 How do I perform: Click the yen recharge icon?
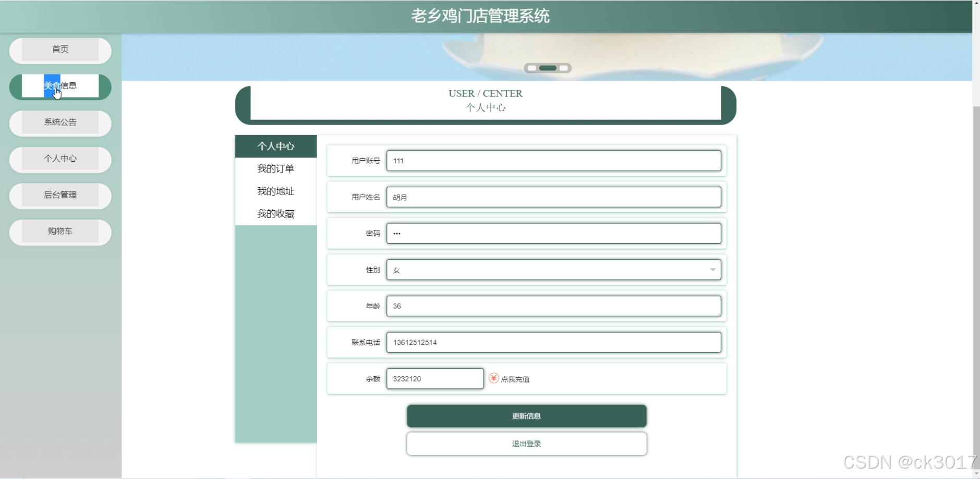493,378
